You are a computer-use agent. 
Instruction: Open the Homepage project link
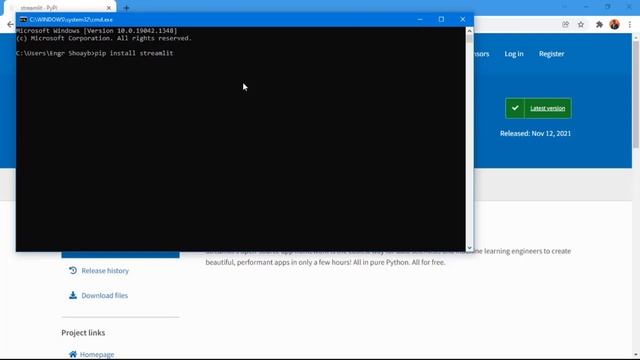(97, 354)
